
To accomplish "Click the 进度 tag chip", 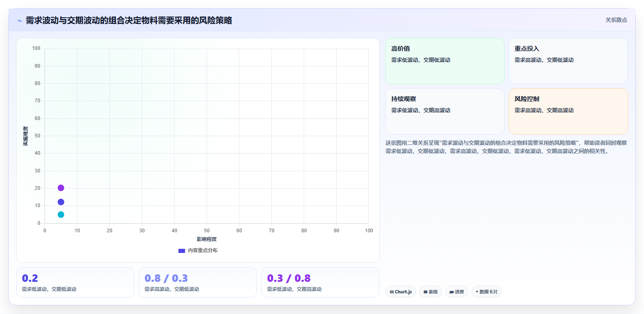I will point(457,292).
